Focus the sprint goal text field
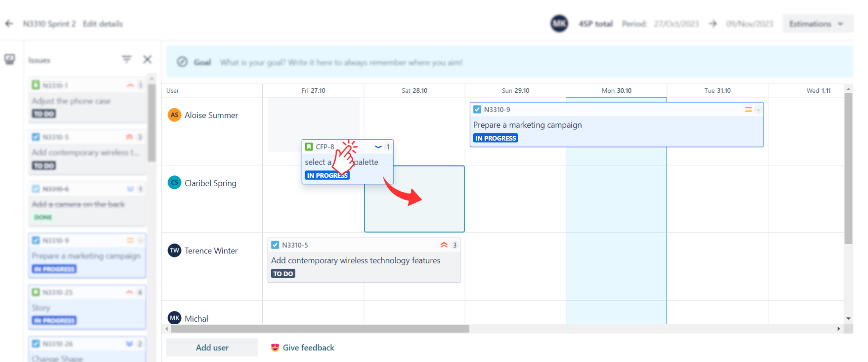Screen dimensions: 868x362 (x=341, y=62)
